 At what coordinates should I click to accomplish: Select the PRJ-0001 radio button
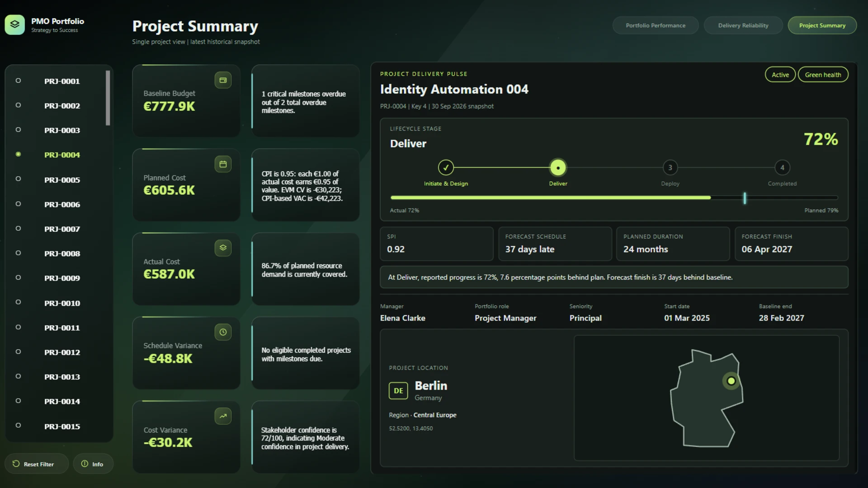(x=18, y=81)
